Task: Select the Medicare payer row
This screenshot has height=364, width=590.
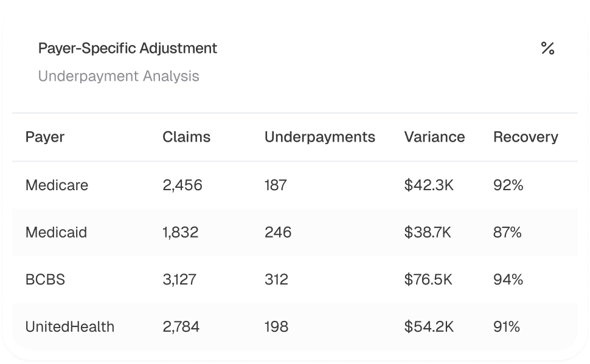Action: (57, 185)
